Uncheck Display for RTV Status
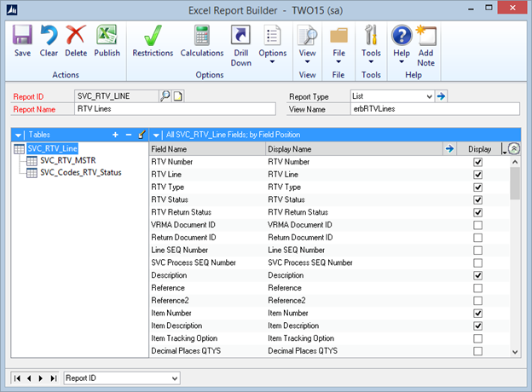The image size is (532, 392). point(477,199)
